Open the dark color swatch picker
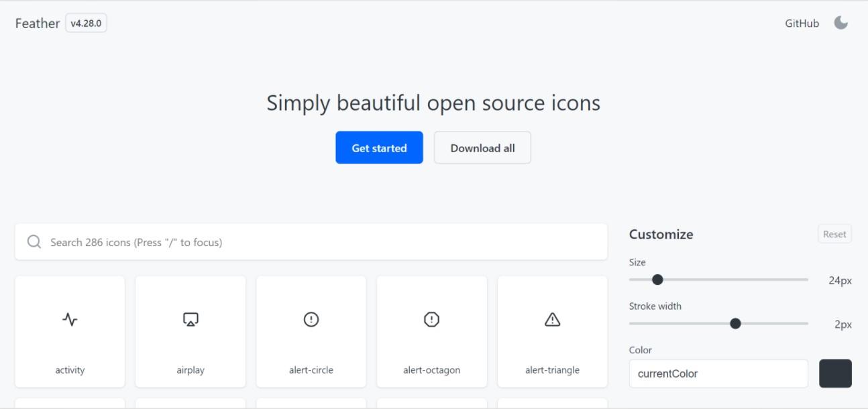This screenshot has height=409, width=868. click(x=835, y=373)
